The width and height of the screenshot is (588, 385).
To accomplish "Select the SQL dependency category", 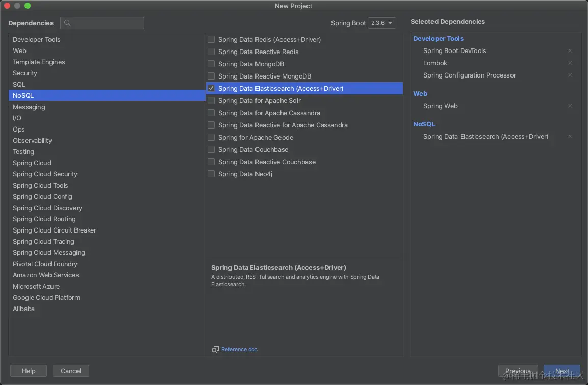I will (19, 85).
